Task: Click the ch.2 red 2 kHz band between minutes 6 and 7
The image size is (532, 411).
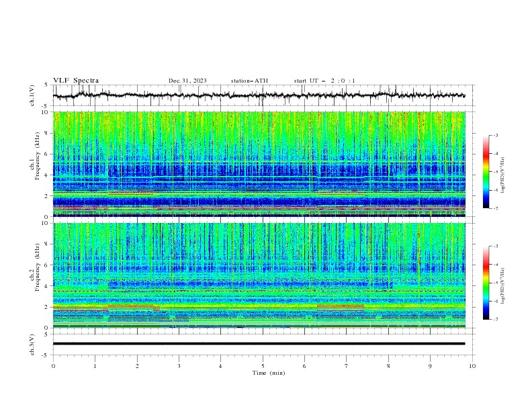Action: (341, 306)
